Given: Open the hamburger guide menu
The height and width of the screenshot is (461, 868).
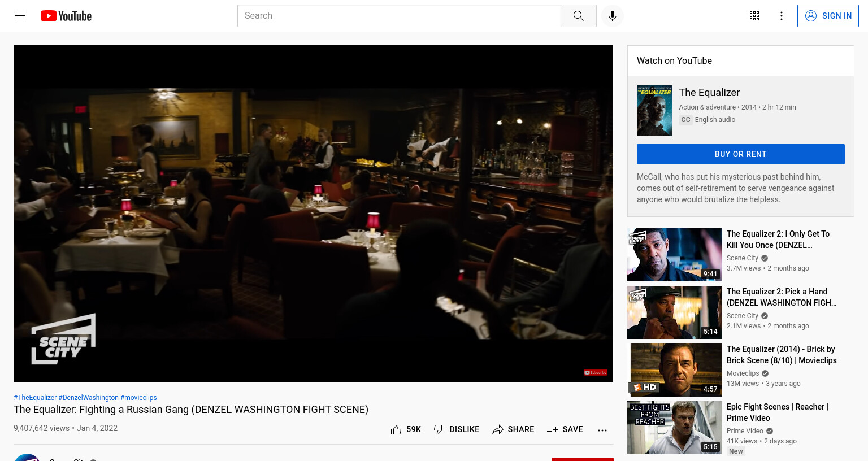Looking at the screenshot, I should (x=20, y=16).
